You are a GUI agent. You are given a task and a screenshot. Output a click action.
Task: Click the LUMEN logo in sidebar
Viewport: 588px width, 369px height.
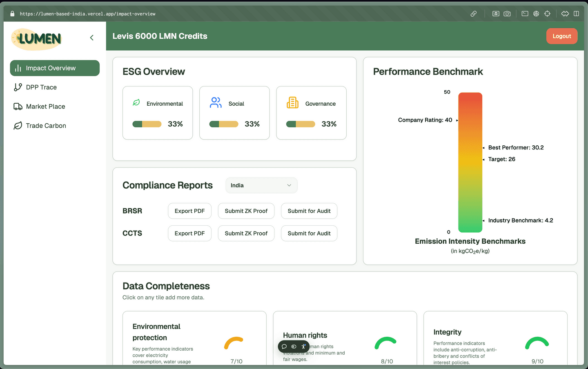pyautogui.click(x=37, y=39)
